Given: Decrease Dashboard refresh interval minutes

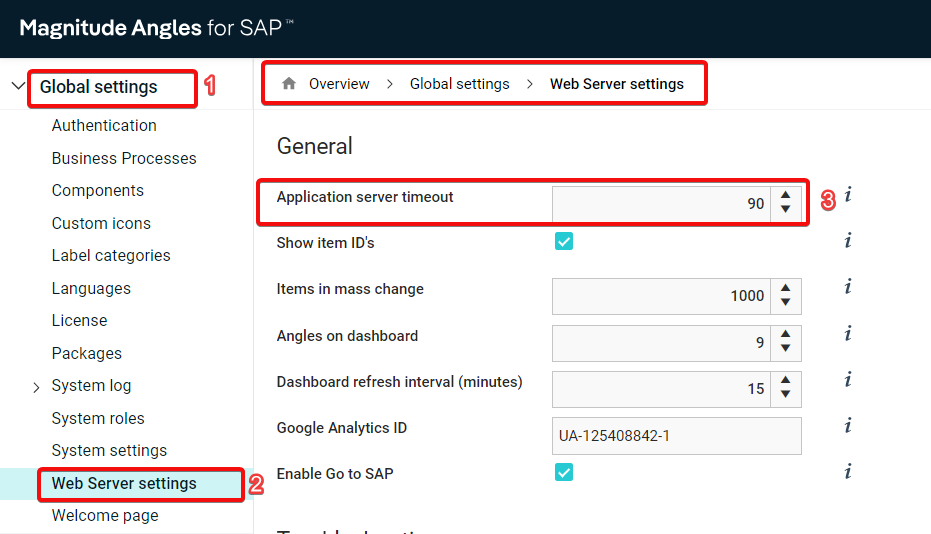Looking at the screenshot, I should tap(786, 394).
